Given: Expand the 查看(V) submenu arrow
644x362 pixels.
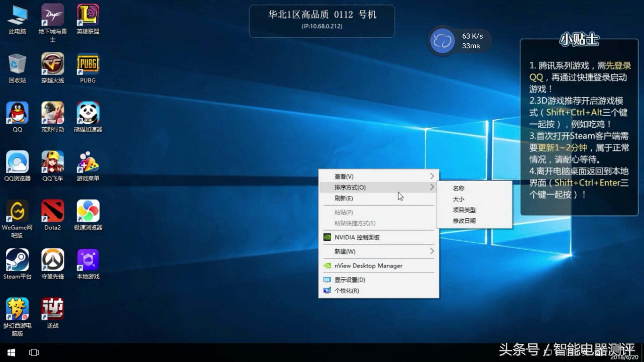Looking at the screenshot, I should tap(432, 176).
